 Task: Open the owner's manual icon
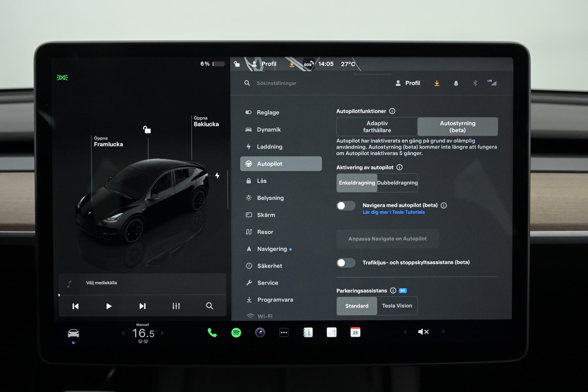[x=308, y=333]
